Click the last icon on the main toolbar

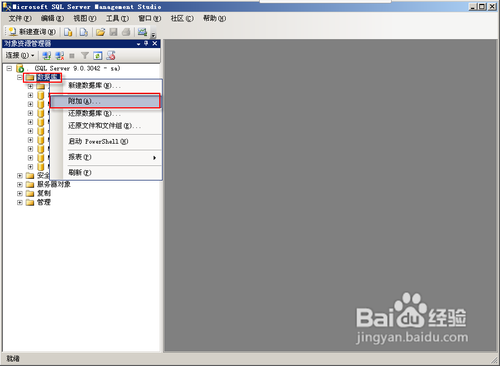pos(142,32)
